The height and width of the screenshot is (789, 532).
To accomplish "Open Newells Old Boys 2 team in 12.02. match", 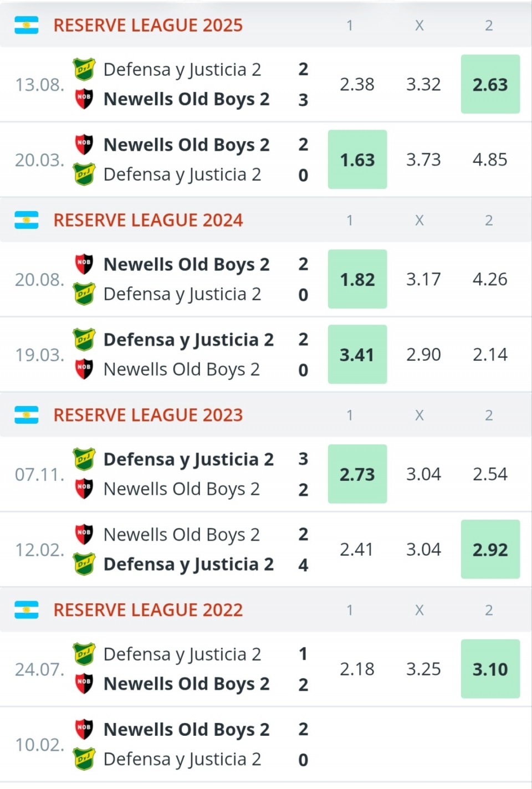I will (181, 535).
